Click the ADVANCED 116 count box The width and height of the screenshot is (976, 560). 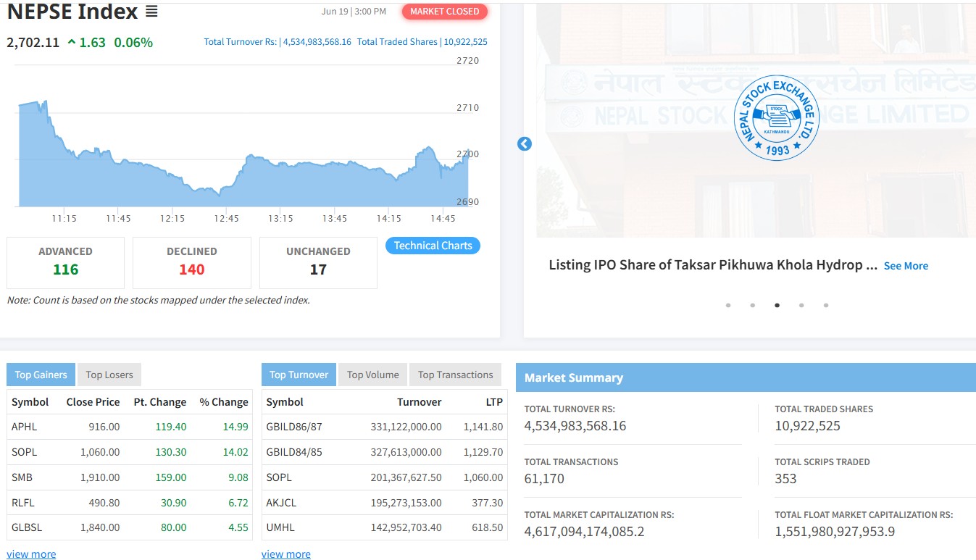click(65, 262)
